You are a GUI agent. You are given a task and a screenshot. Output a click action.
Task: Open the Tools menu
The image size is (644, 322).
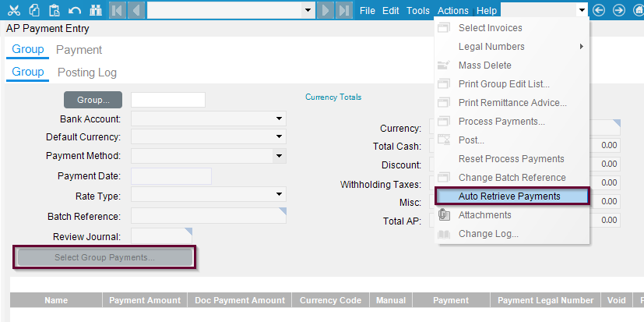click(418, 11)
